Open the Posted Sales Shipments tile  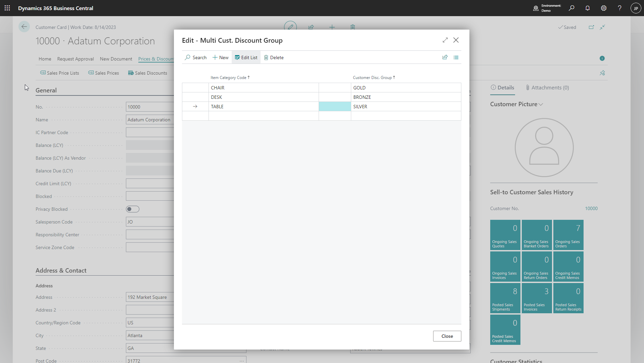(505, 298)
